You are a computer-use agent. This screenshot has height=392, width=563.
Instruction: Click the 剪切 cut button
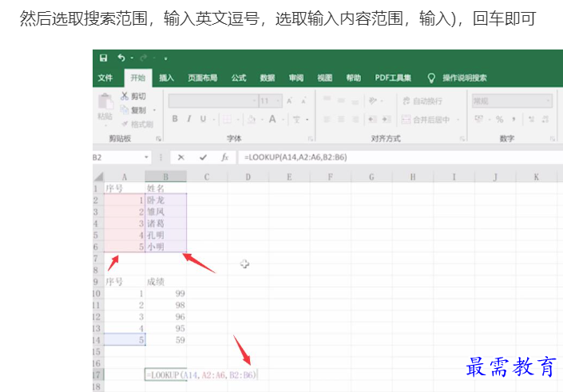133,97
